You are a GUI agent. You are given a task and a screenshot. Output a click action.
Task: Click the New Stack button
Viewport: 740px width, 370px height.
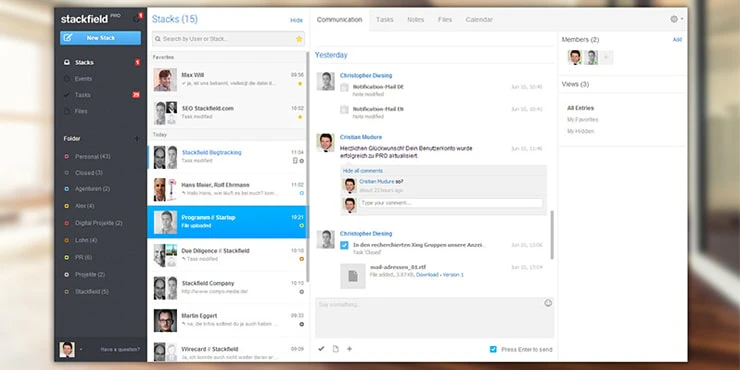101,38
